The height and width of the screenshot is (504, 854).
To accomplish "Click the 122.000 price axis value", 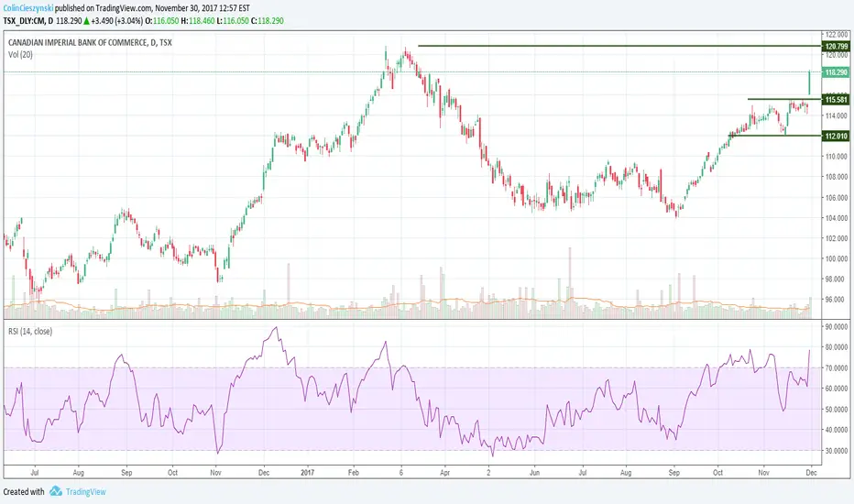I will [x=838, y=34].
